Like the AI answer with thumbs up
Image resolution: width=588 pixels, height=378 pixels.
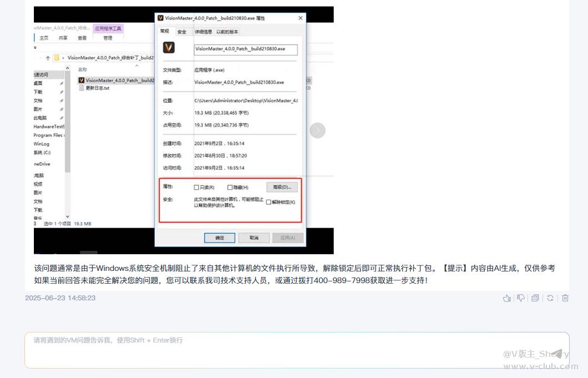[506, 298]
